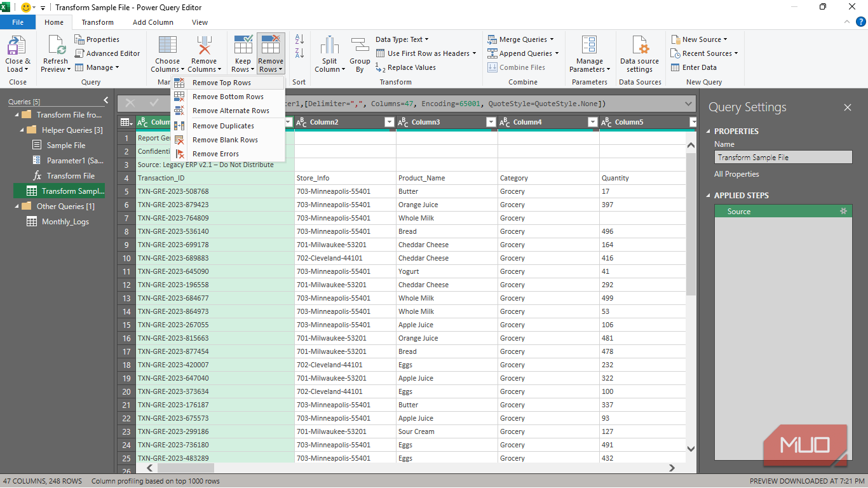The image size is (868, 488).
Task: Click the table corner menu icon
Action: coord(126,122)
